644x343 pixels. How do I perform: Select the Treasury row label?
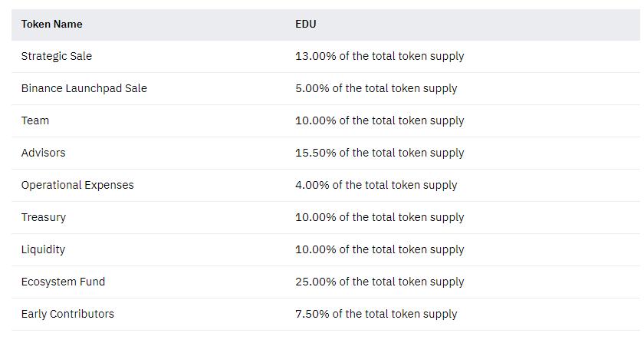point(44,217)
